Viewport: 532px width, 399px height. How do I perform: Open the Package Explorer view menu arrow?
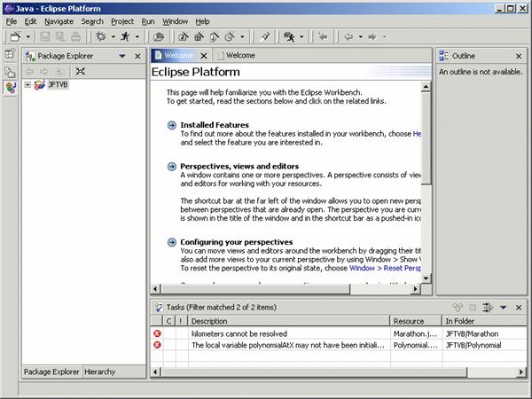[123, 56]
